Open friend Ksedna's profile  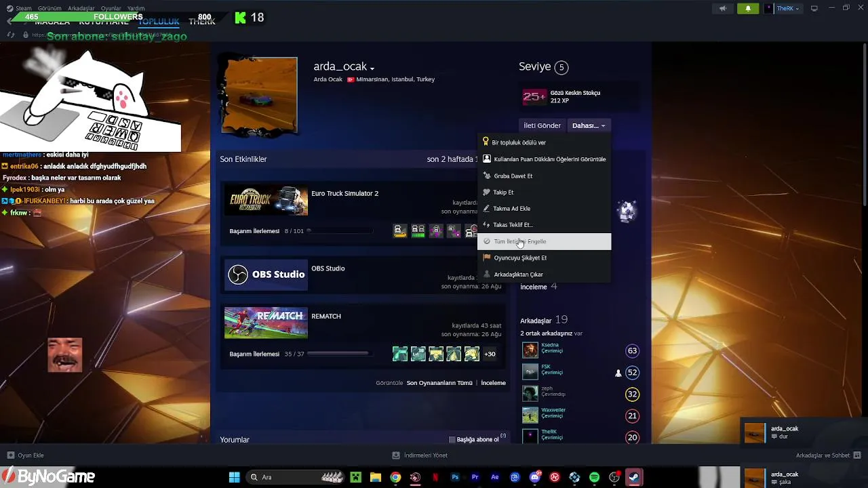[550, 345]
